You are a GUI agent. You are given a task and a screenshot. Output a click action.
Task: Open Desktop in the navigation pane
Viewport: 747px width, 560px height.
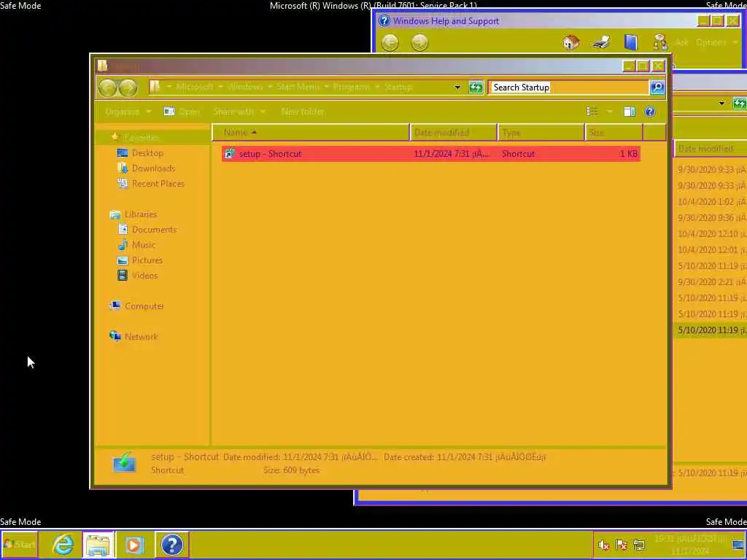click(x=147, y=153)
